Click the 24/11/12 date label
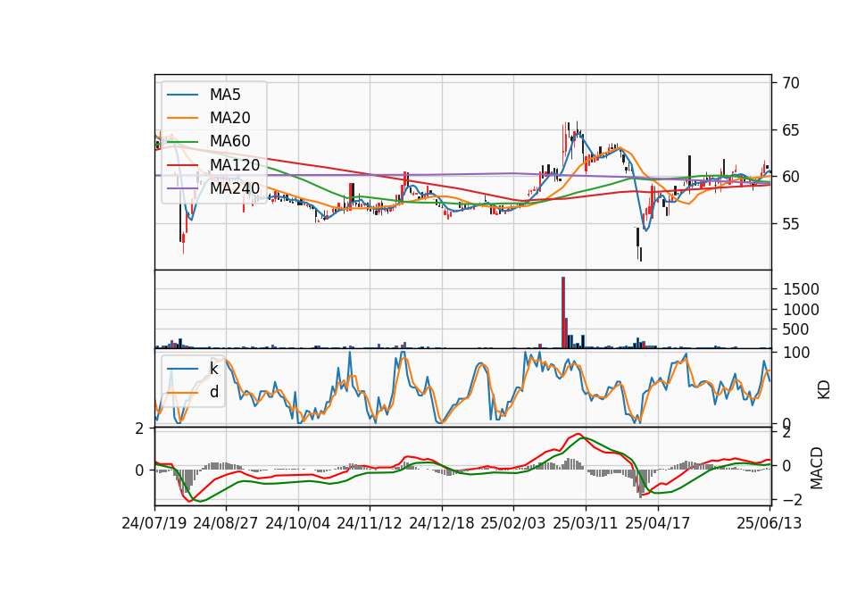This screenshot has width=857, height=616. point(370,523)
